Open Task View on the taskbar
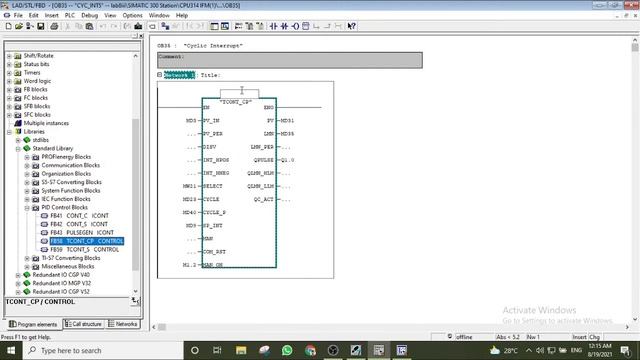The image size is (640, 360). [217, 350]
